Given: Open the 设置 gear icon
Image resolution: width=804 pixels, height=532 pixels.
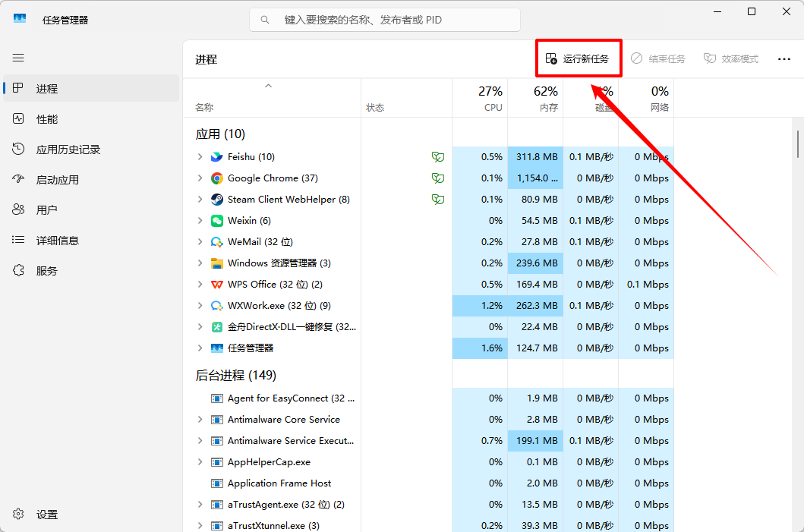Looking at the screenshot, I should pos(18,514).
